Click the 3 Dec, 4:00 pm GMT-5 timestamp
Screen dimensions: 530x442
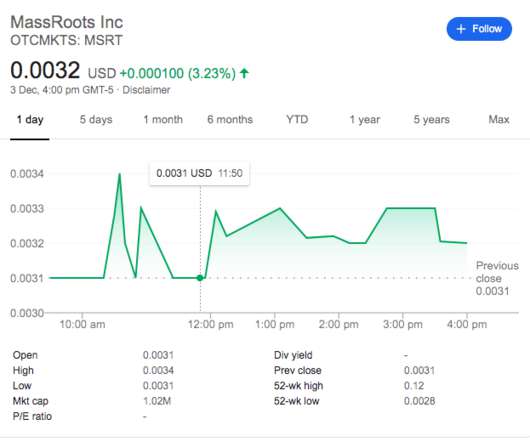pos(62,90)
